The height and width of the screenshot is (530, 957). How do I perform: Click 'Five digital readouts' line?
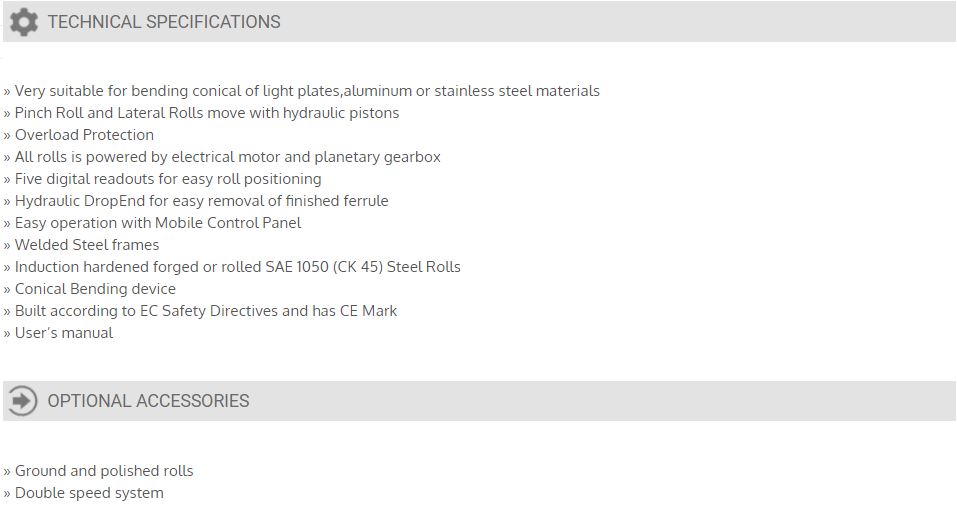(x=162, y=179)
